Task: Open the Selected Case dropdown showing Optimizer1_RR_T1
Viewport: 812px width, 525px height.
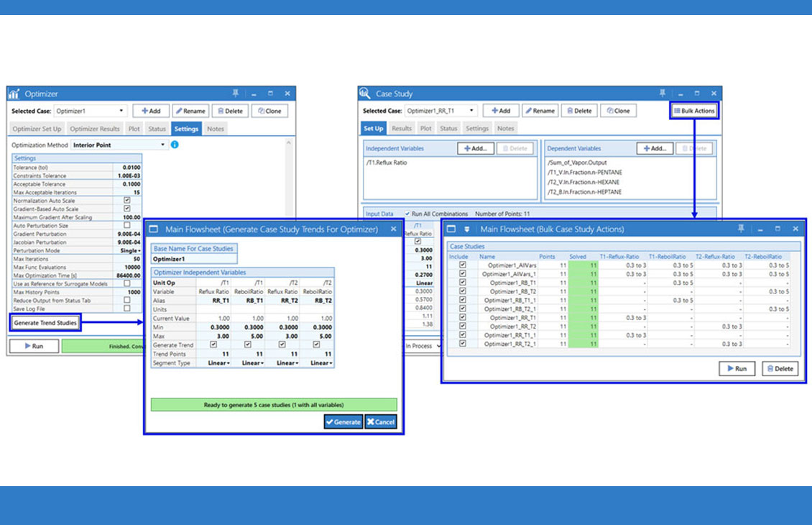Action: 472,109
